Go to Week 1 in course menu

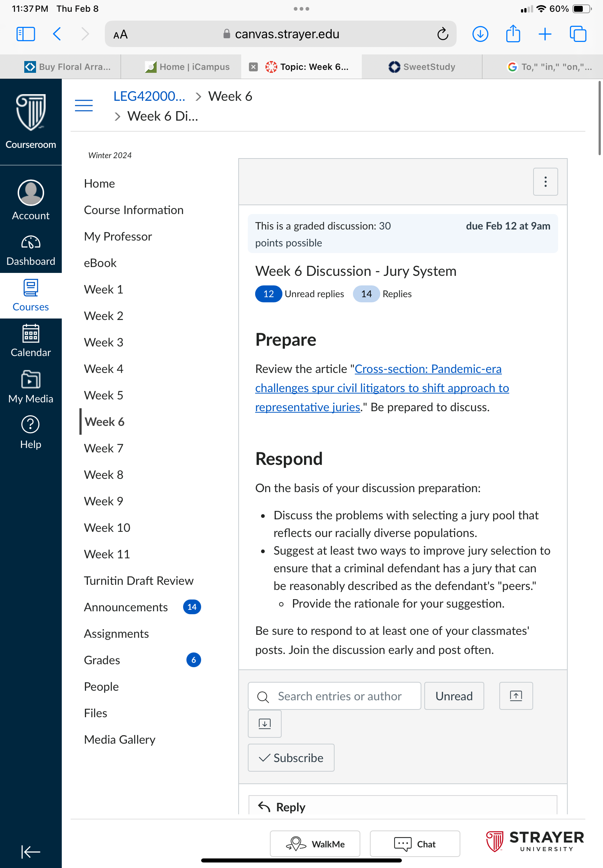104,289
